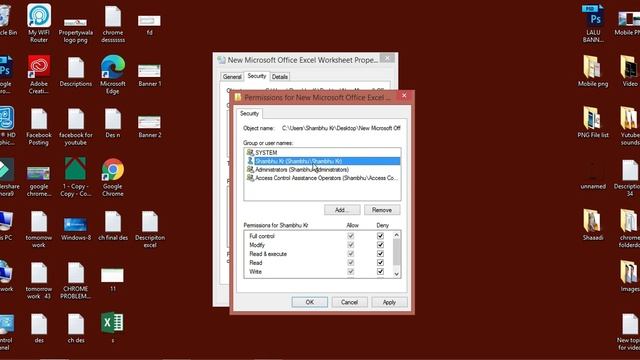Select LALU BANN Photoshop file
Screen dimensions: 640x360
[x=593, y=24]
